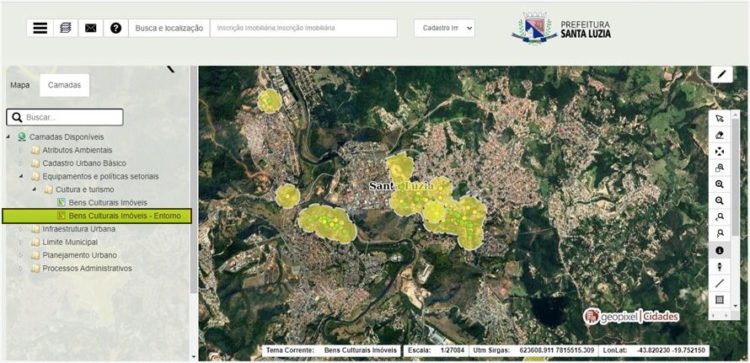Image resolution: width=750 pixels, height=363 pixels.
Task: Select the arrow pointer tool
Action: [x=719, y=119]
